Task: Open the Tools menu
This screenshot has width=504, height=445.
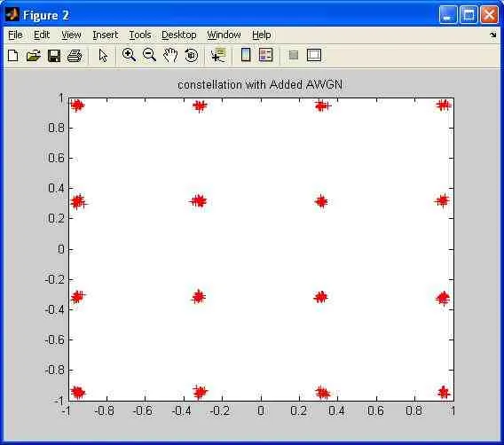Action: pos(140,35)
